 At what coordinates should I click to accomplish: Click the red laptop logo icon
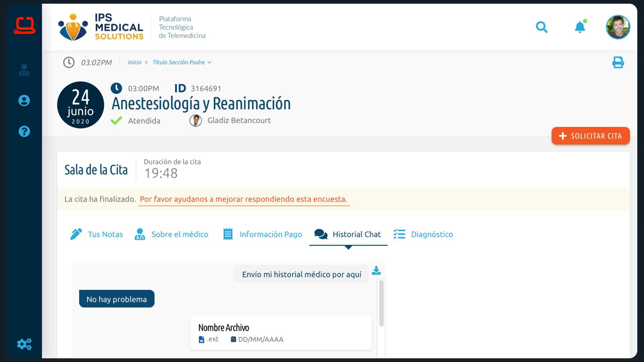[24, 25]
